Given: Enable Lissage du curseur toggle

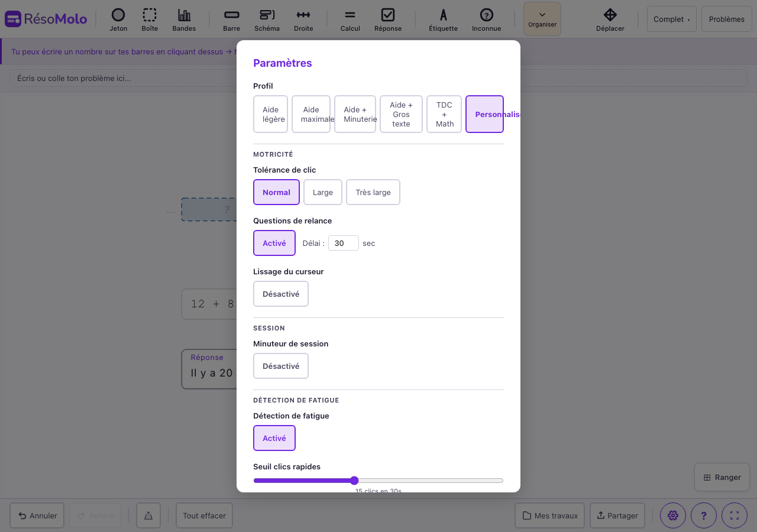Looking at the screenshot, I should (x=281, y=294).
